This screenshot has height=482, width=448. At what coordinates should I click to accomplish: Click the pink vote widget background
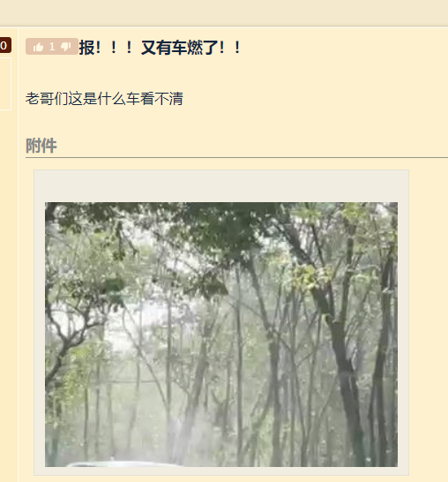point(51,47)
